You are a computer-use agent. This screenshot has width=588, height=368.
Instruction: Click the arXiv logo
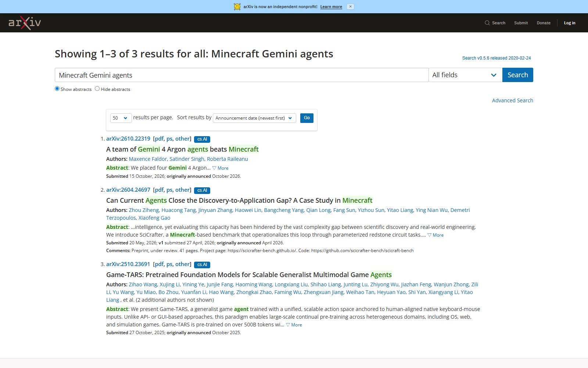tap(25, 23)
